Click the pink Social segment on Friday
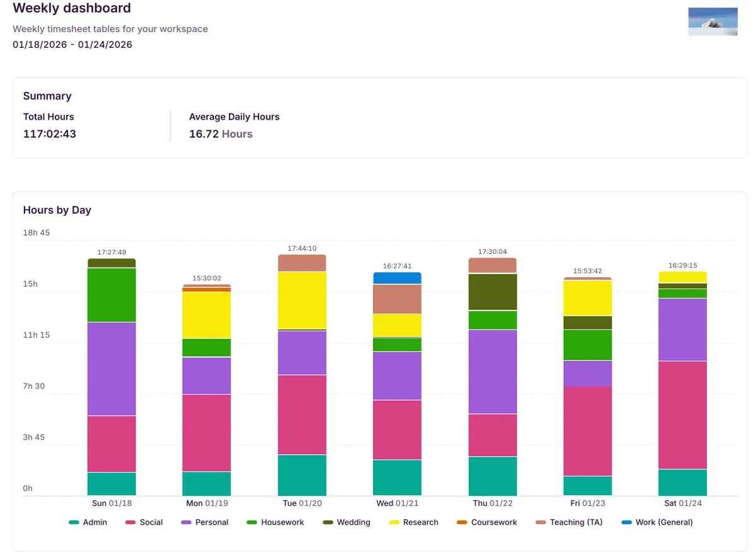Viewport: 756px width, 555px height. (588, 432)
